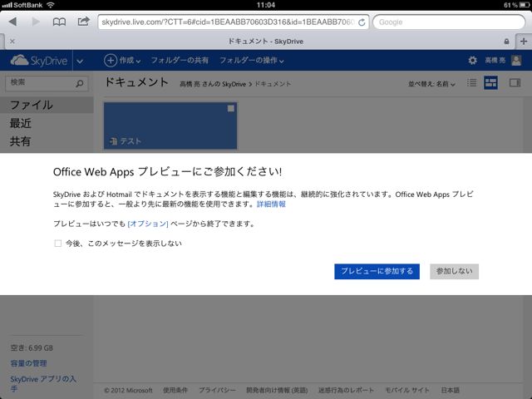Click モバイル サイト footer link

point(407,390)
